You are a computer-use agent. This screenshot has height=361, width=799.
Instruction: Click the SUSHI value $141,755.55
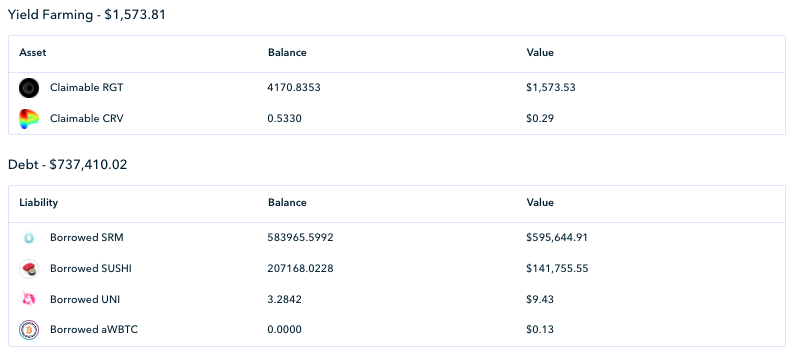(x=557, y=268)
